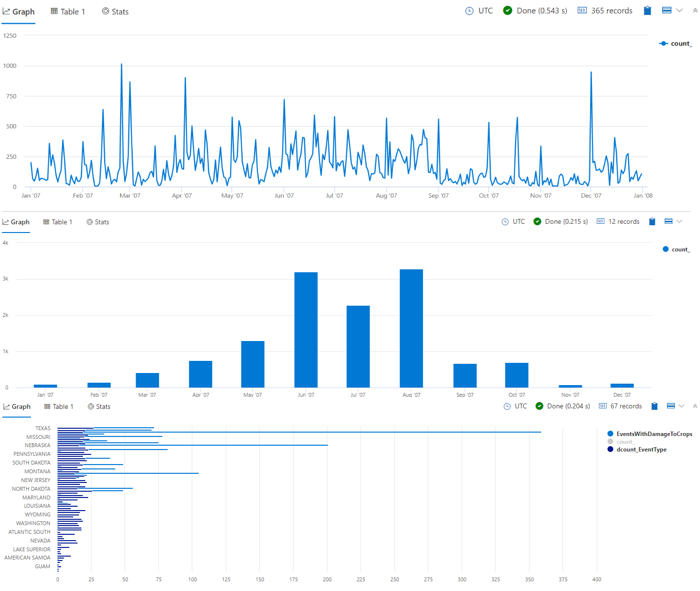
Task: Click the 1250 y-axis label on line chart
Action: (x=10, y=36)
